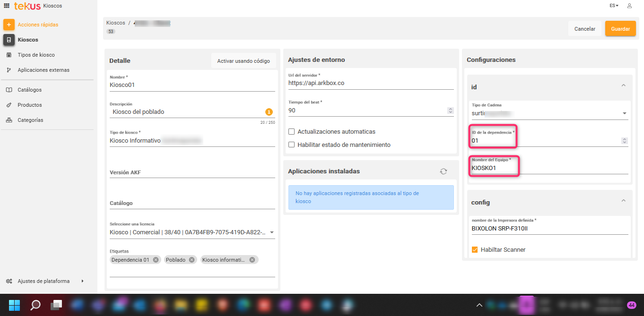This screenshot has height=316, width=644.
Task: Open the Tipo de Cadena dropdown
Action: (x=624, y=113)
